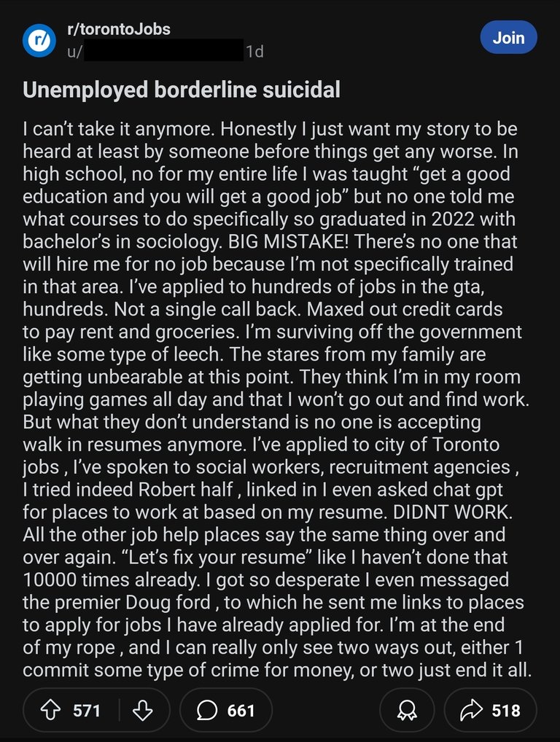Click the final line about ending it all
Screen dimensions: 560x742
click(277, 670)
